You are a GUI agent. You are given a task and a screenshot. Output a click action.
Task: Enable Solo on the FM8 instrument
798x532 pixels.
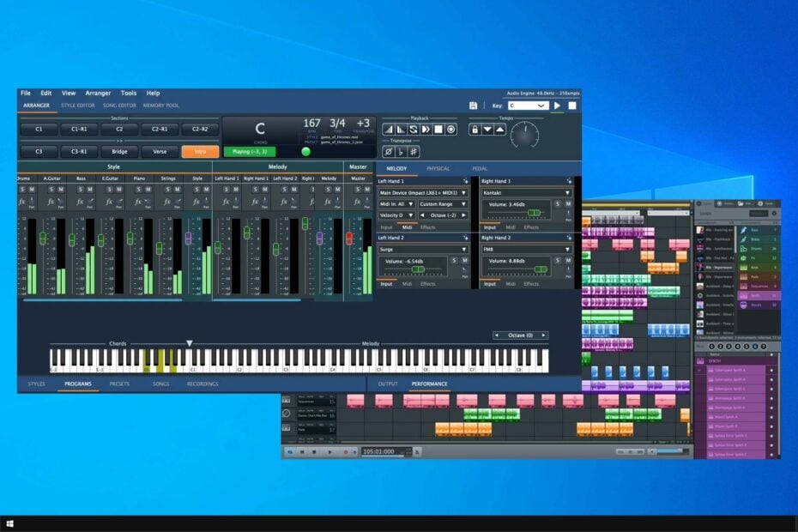(557, 259)
